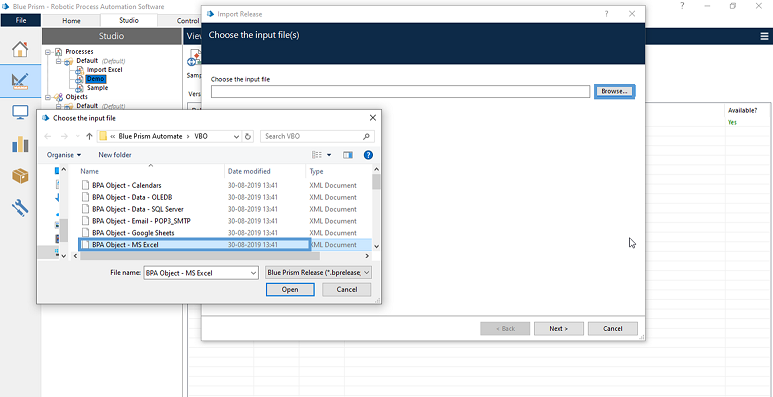Click VBO in the address breadcrumb
The width and height of the screenshot is (773, 397).
[201, 137]
